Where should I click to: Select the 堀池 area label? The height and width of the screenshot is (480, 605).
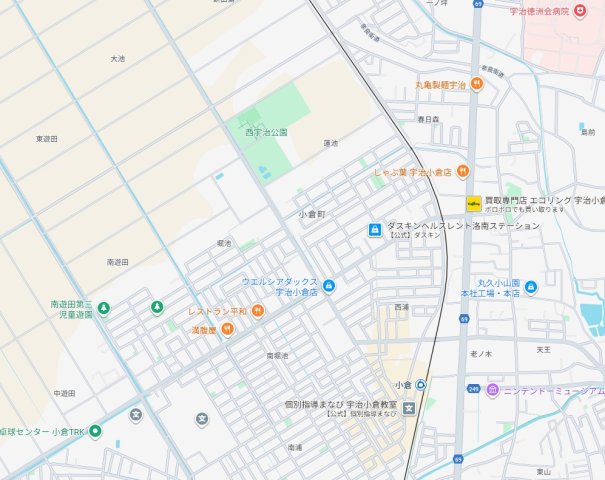pos(224,243)
